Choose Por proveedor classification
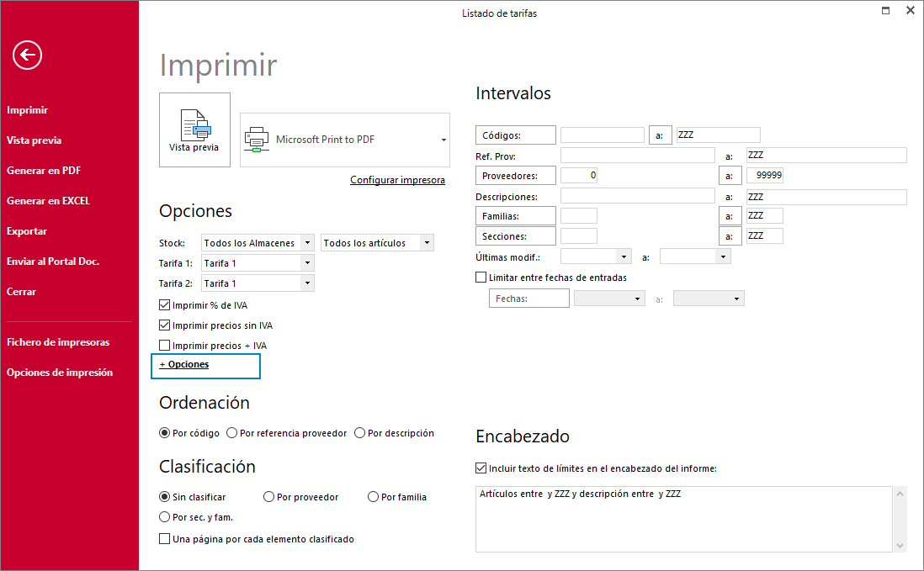 (268, 497)
